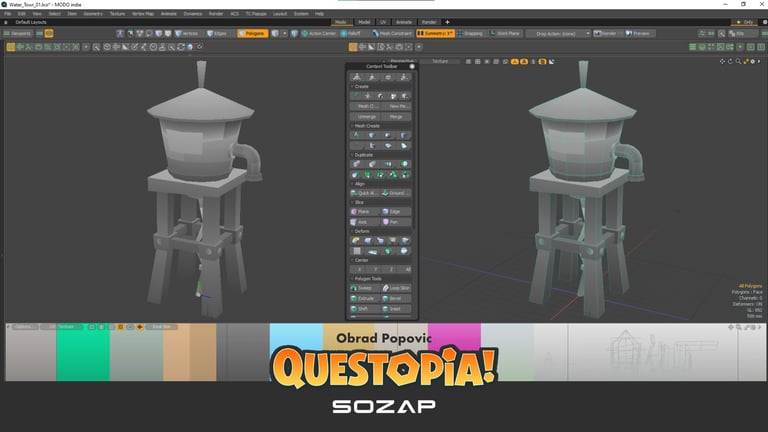Select the Bevel tool
This screenshot has width=768, height=432.
pos(396,298)
